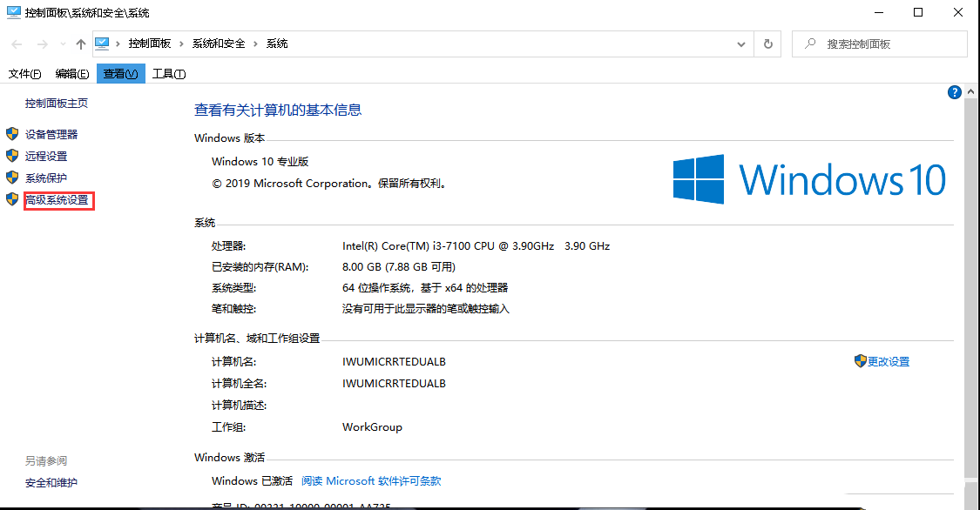Click the magnifier icon in search box
Image resolution: width=980 pixels, height=510 pixels.
(x=810, y=44)
